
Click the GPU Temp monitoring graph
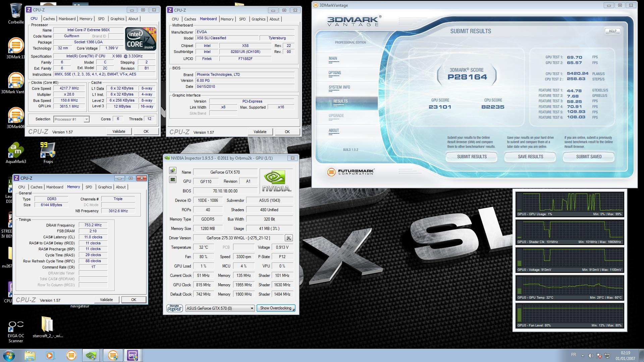(x=570, y=288)
